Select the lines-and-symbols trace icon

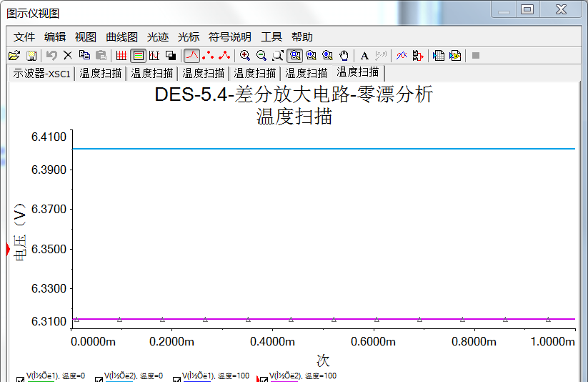(x=224, y=56)
